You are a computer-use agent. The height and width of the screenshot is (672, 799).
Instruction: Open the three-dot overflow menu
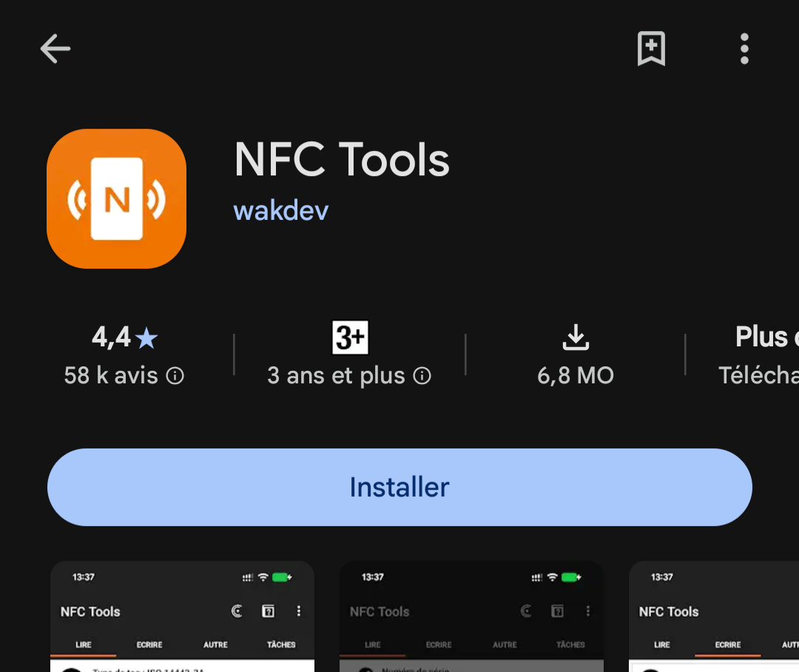[x=744, y=48]
